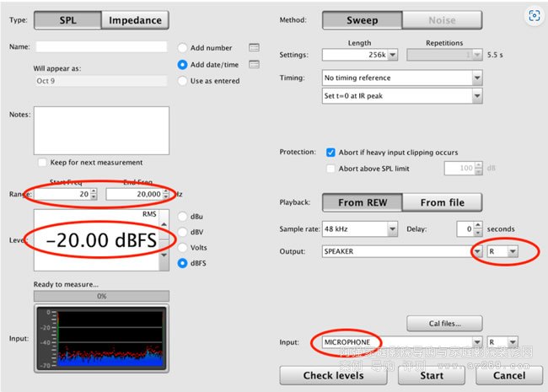Open the Add date/time format options icon
The width and height of the screenshot is (548, 392).
coord(254,65)
